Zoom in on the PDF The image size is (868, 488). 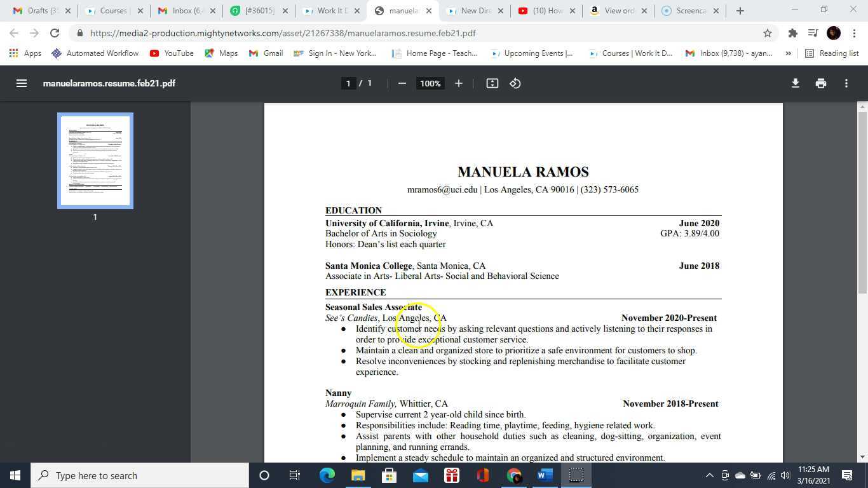[x=458, y=83]
